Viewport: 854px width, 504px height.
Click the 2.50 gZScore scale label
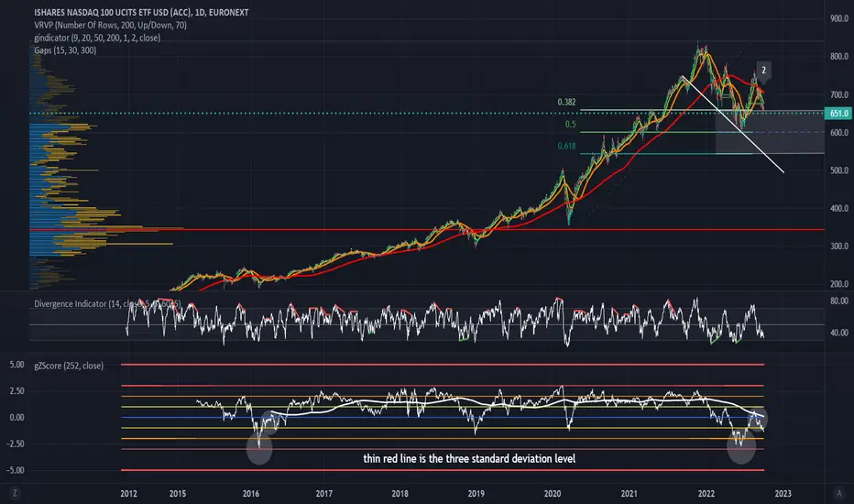(16, 390)
